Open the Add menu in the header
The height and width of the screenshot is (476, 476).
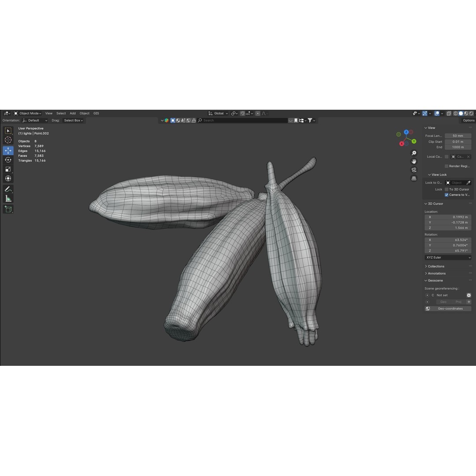[x=72, y=113]
